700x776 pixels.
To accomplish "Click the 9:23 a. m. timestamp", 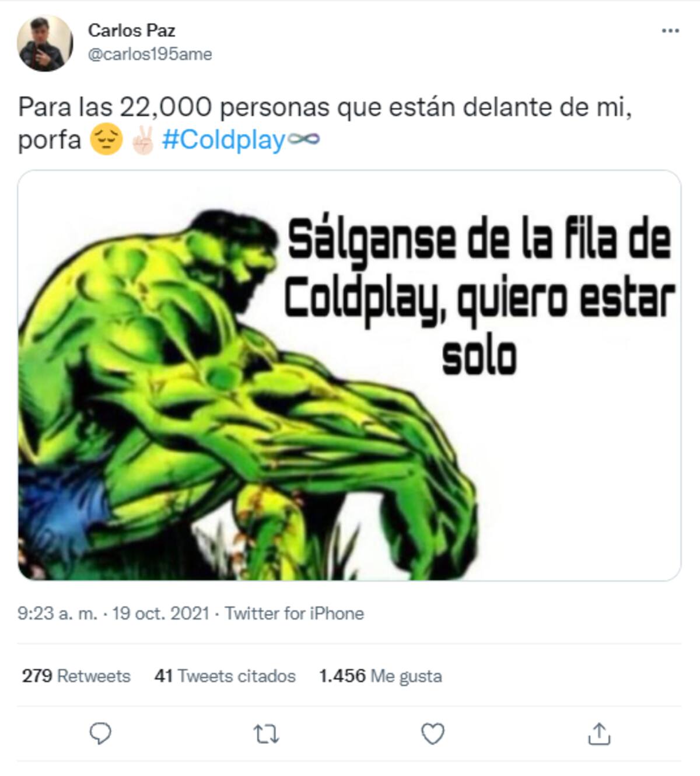I will click(57, 613).
